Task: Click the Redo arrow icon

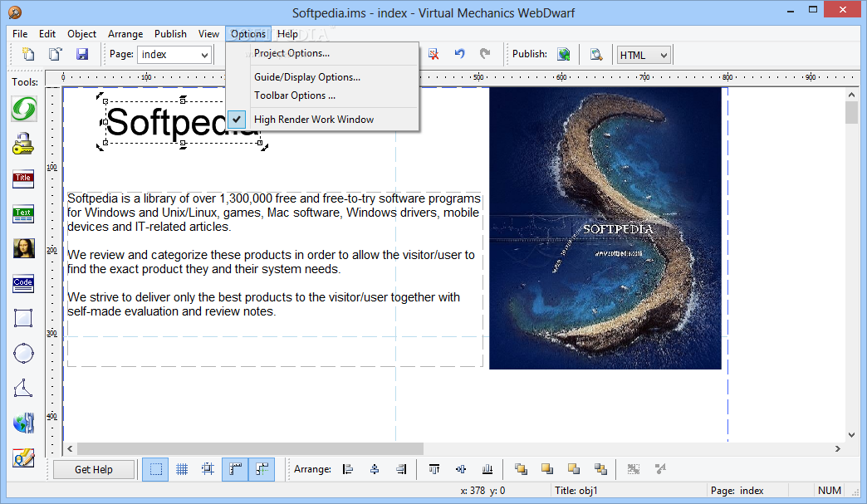Action: pyautogui.click(x=485, y=54)
